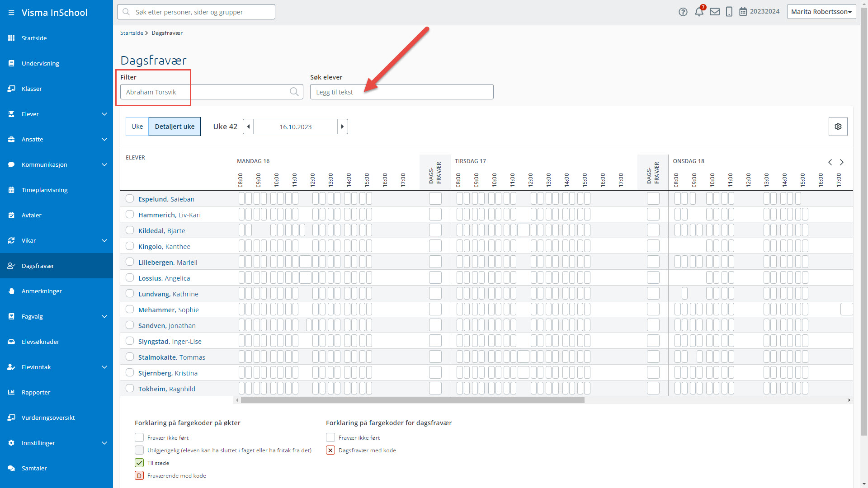Click the school year calendar icon

click(x=743, y=12)
